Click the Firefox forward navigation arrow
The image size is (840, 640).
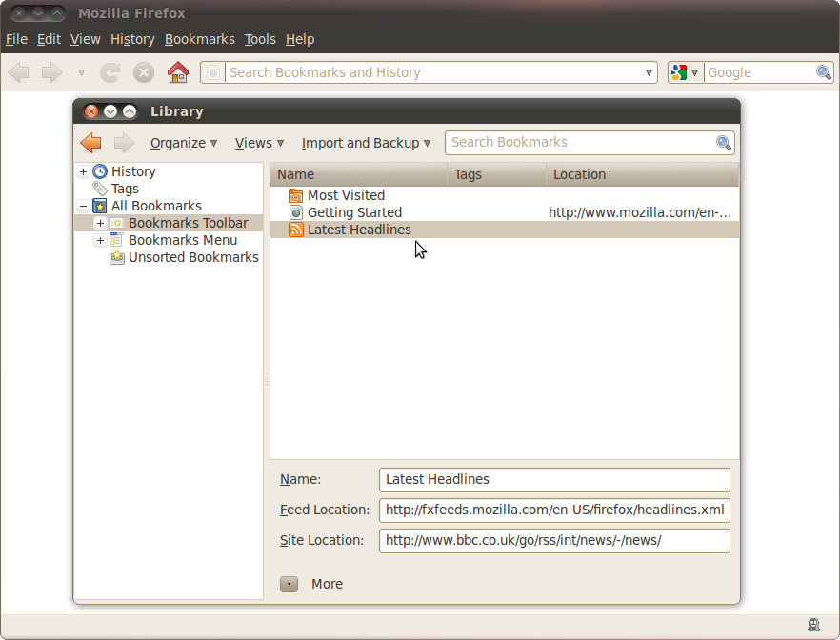[x=52, y=72]
